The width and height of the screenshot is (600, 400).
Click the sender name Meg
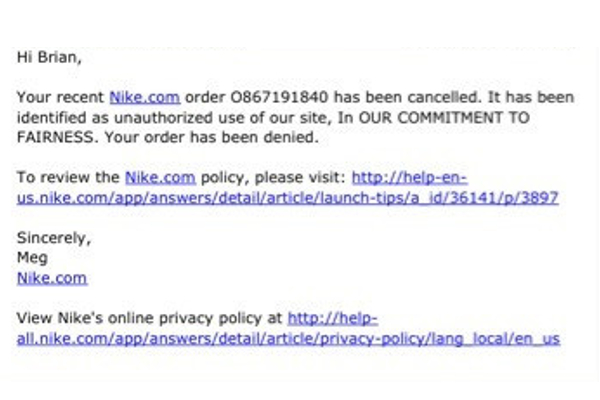pos(32,258)
